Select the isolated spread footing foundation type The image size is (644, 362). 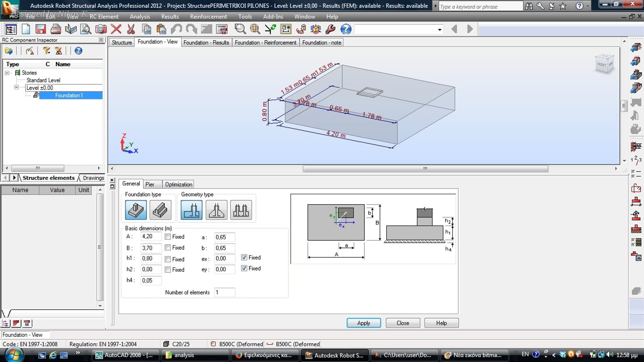[136, 210]
